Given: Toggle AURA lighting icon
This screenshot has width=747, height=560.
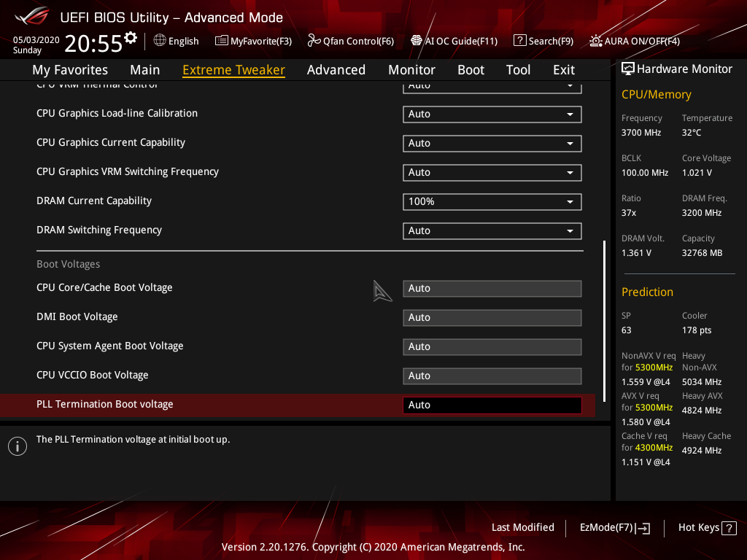Looking at the screenshot, I should 595,41.
